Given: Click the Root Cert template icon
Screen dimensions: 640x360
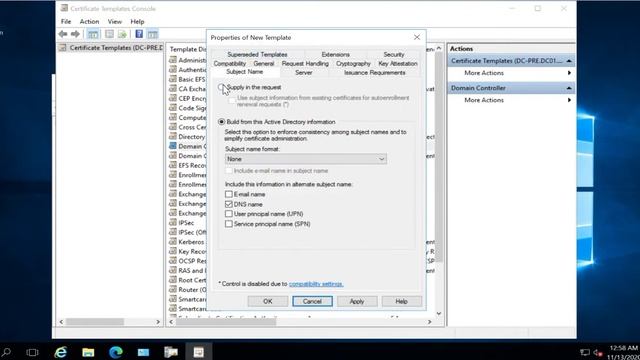Looking at the screenshot, I should pos(173,280).
